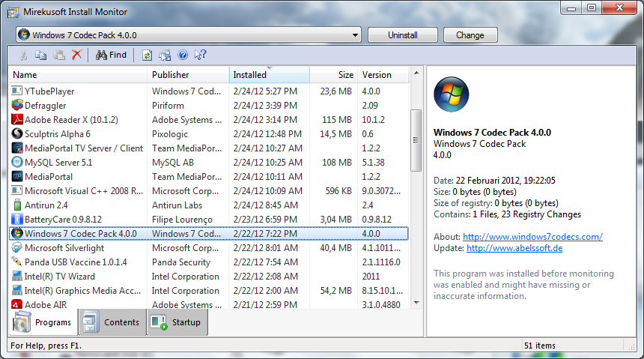Screen dimensions: 644x359
Task: Click the Copy toolbar icon
Action: click(x=40, y=55)
